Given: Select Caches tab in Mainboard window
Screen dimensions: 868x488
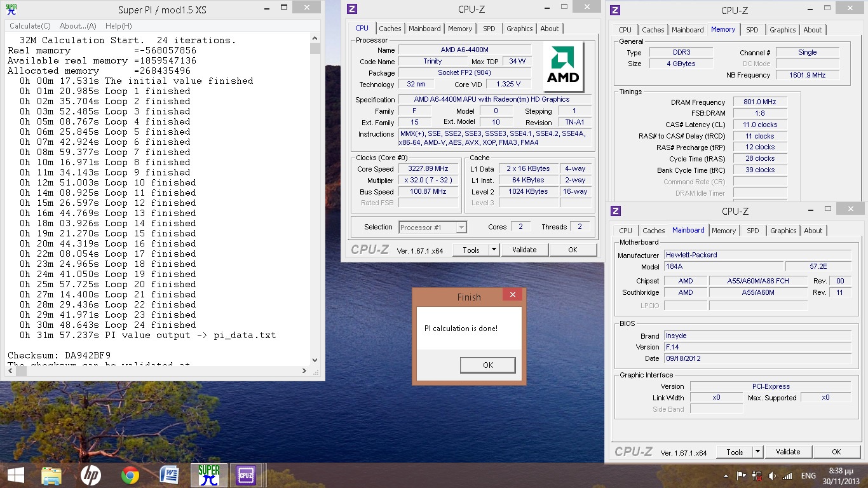Looking at the screenshot, I should pyautogui.click(x=654, y=231).
